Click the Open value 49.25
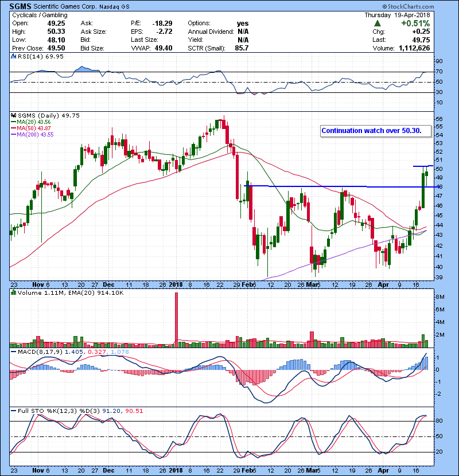Screen dimensions: 459x476 click(56, 24)
